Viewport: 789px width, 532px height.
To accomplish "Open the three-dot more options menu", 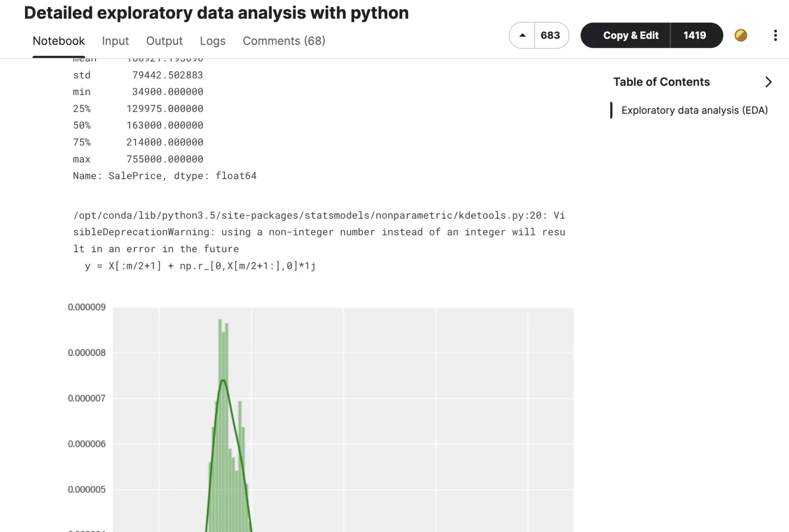I will [775, 36].
